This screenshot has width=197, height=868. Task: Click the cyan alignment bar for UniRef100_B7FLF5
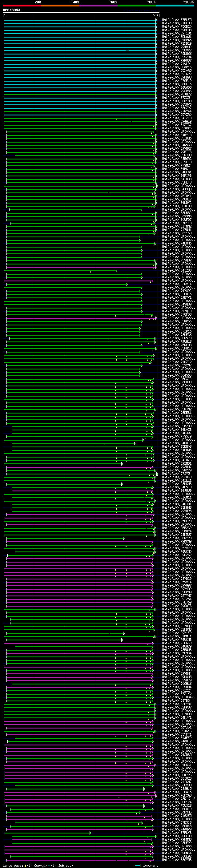click(80, 20)
